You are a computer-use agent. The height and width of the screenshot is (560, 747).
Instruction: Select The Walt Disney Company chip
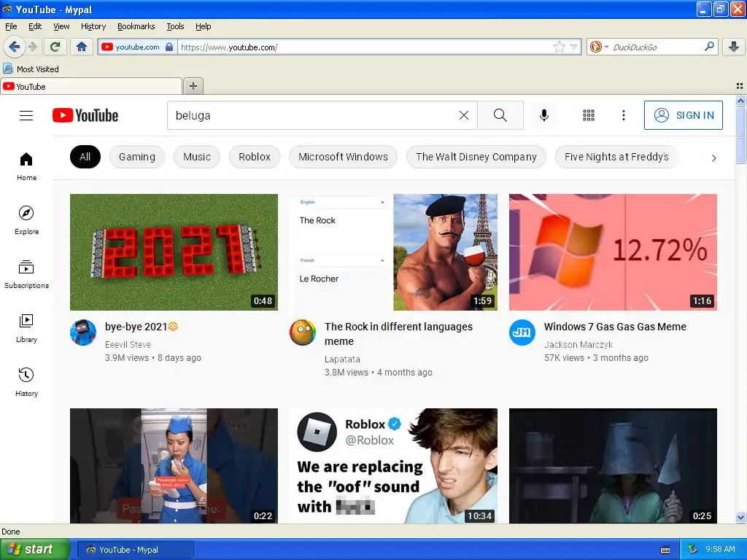tap(476, 157)
